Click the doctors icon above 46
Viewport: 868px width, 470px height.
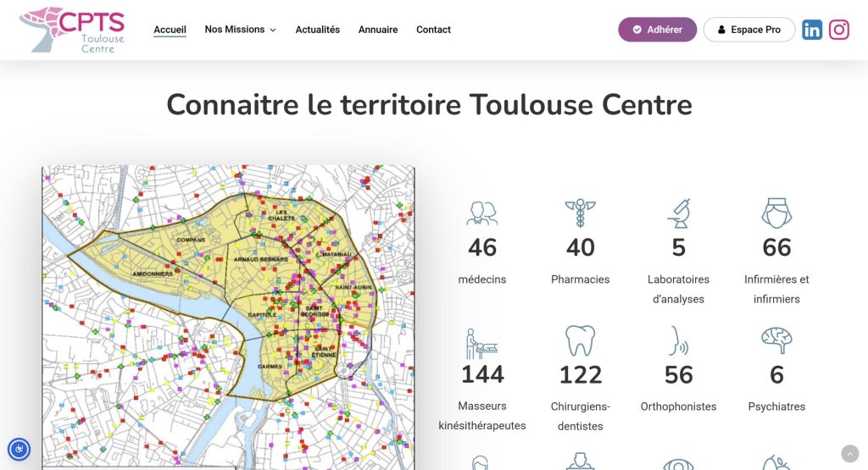pyautogui.click(x=482, y=213)
